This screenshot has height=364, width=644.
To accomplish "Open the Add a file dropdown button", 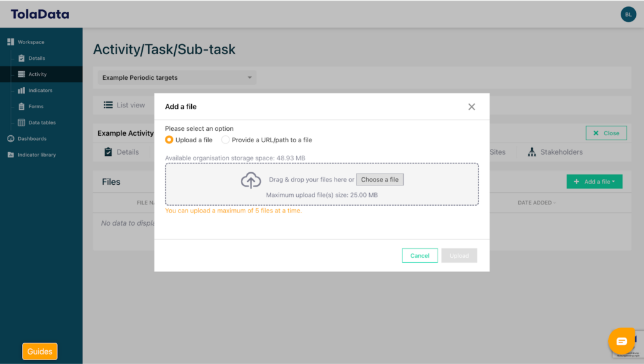I will click(594, 182).
